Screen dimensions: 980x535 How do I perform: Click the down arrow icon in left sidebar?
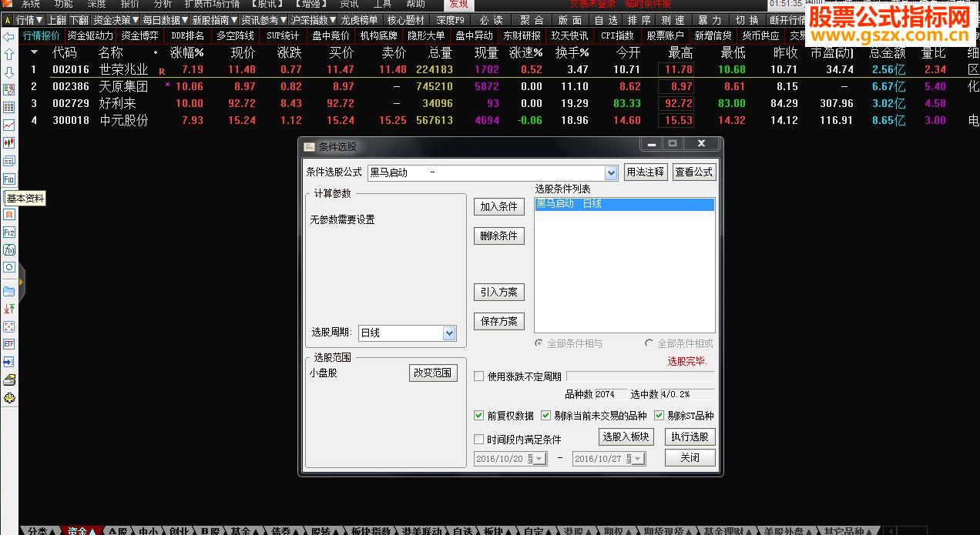tap(9, 72)
